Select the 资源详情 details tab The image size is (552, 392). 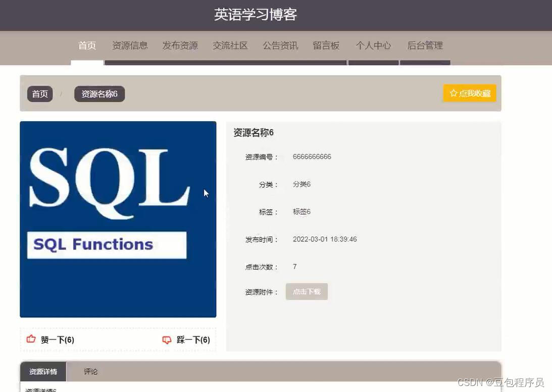click(x=43, y=371)
